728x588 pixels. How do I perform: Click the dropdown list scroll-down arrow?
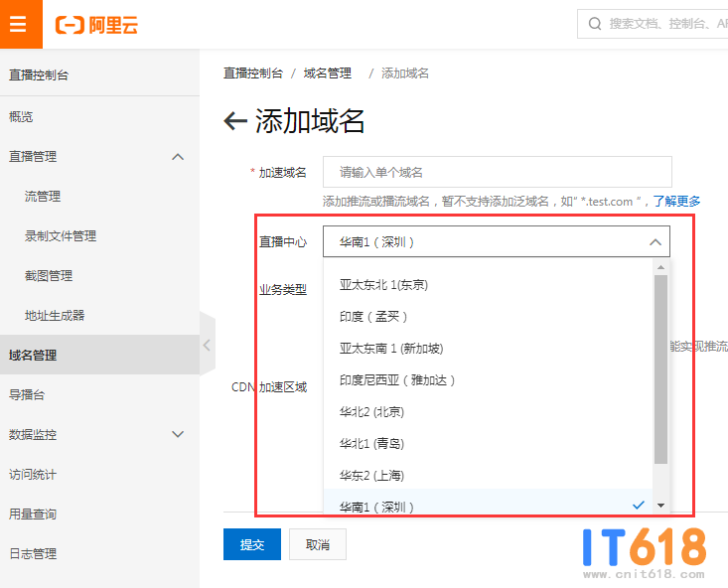point(661,506)
